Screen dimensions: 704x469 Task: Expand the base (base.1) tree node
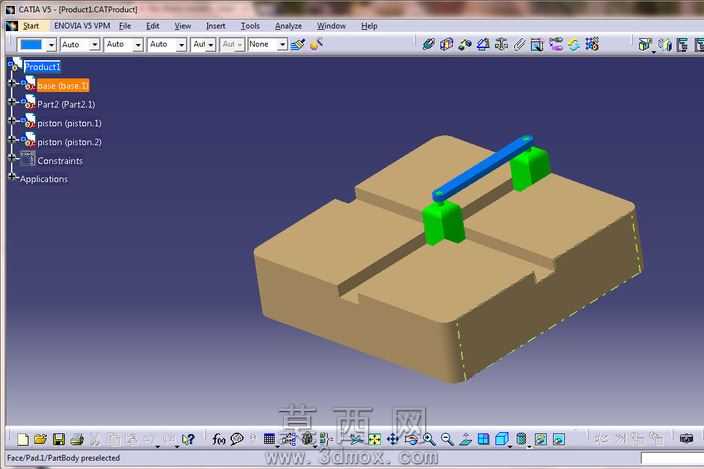[12, 83]
